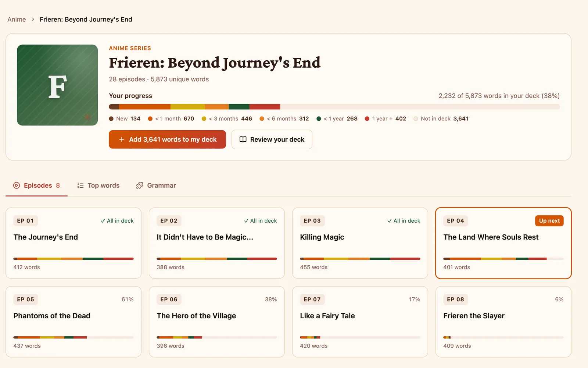588x368 pixels.
Task: Click the '1 year +' legend dot
Action: tap(367, 119)
